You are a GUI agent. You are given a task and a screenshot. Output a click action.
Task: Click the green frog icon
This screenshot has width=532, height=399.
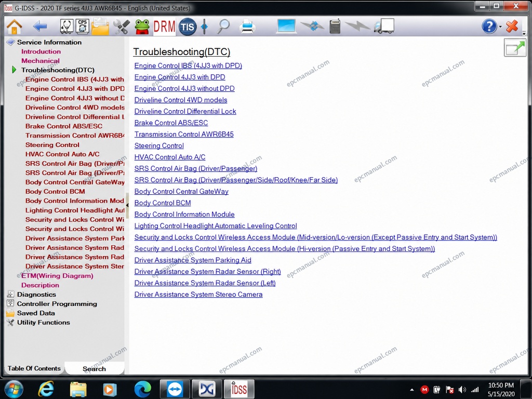pos(142,26)
